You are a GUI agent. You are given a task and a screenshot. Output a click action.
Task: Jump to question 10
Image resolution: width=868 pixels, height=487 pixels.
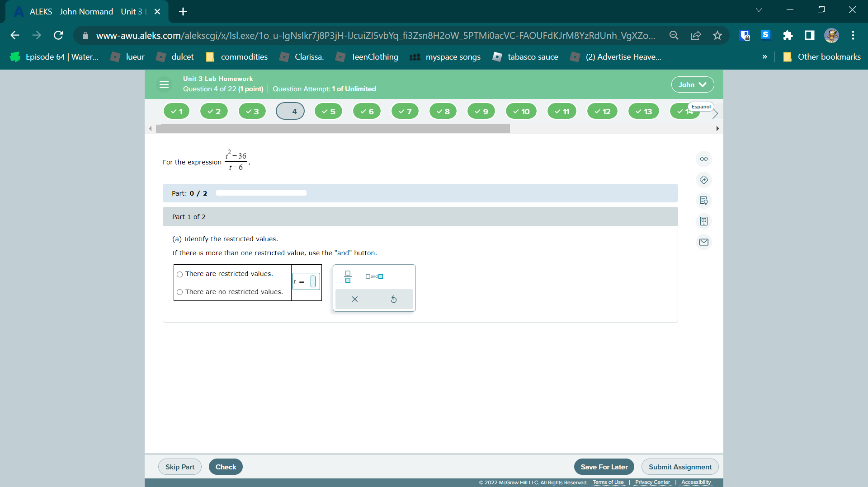pos(521,111)
